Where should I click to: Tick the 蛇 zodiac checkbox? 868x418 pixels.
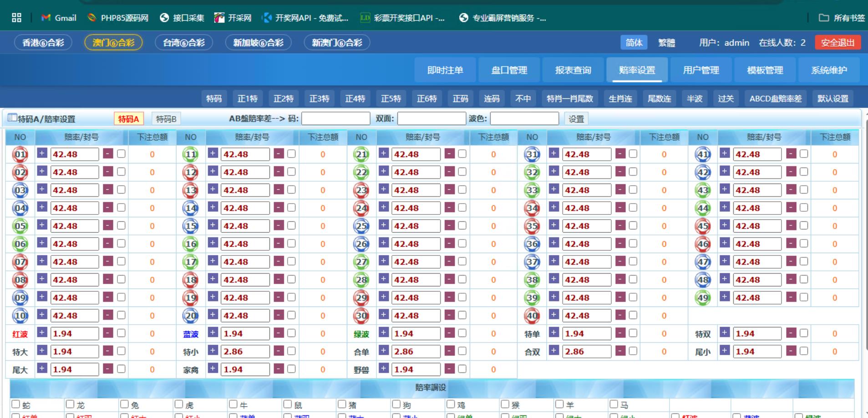[16, 404]
